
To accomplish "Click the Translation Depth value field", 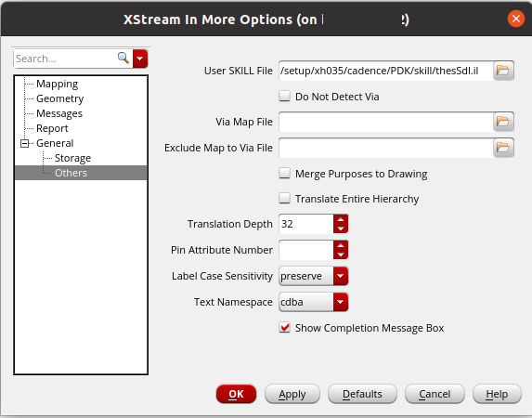I will [306, 224].
